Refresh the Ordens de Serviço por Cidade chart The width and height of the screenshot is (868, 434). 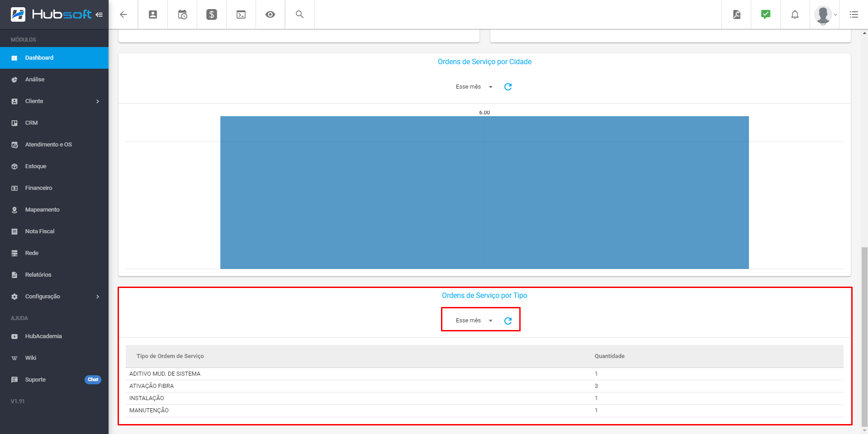tap(508, 87)
